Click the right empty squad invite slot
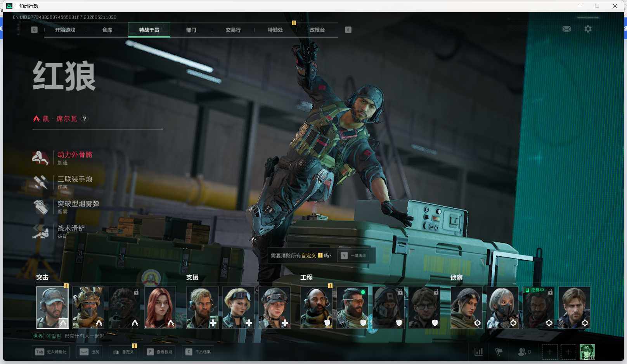 click(x=568, y=352)
